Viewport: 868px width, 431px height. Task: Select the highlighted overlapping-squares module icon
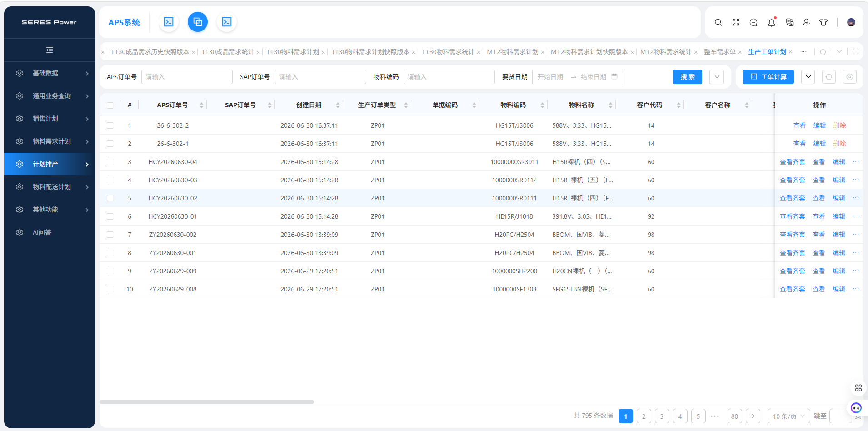point(198,22)
